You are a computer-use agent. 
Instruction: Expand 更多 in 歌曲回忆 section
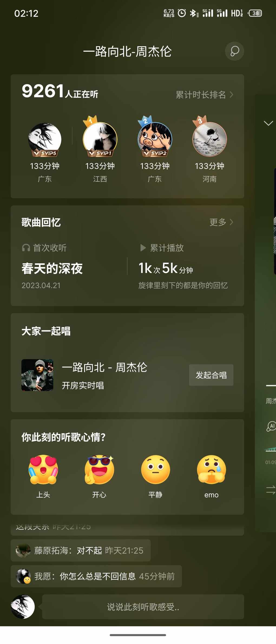(221, 222)
